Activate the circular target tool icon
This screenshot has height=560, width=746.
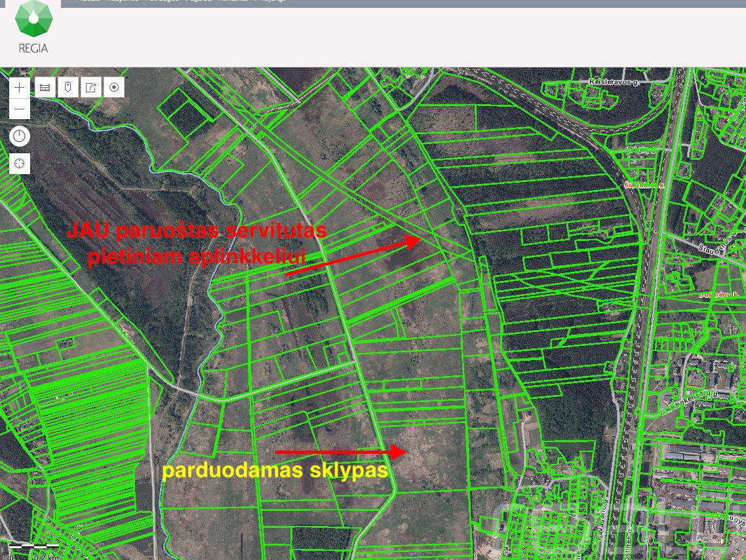point(113,88)
